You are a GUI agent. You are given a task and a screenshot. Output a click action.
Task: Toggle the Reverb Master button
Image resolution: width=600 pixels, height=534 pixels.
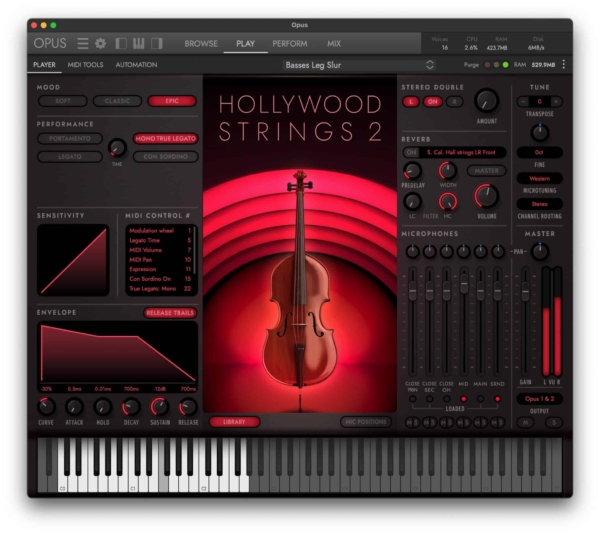[486, 171]
